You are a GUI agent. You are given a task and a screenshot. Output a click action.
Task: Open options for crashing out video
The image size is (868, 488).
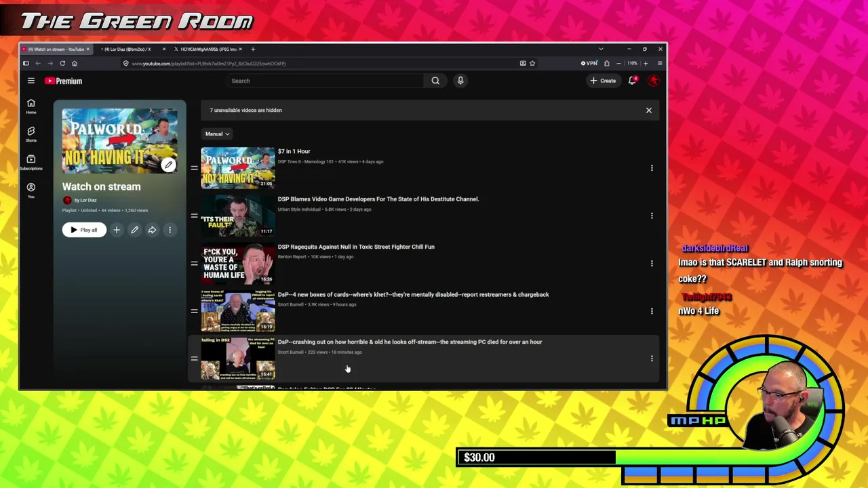pyautogui.click(x=652, y=359)
